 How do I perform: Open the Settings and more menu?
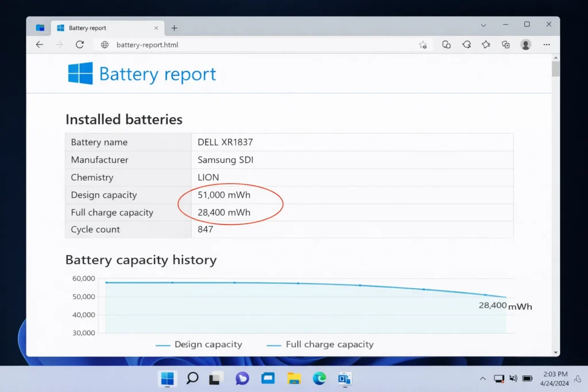(547, 45)
